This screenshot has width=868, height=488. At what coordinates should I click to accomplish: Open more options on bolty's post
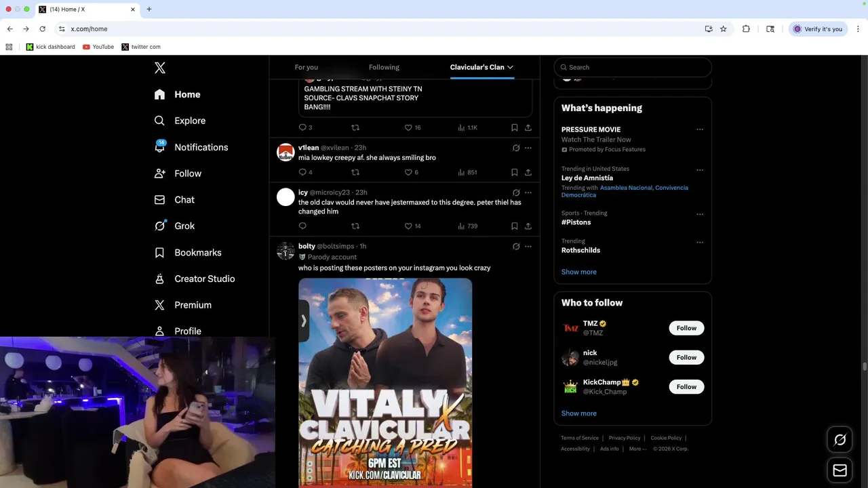pos(528,246)
